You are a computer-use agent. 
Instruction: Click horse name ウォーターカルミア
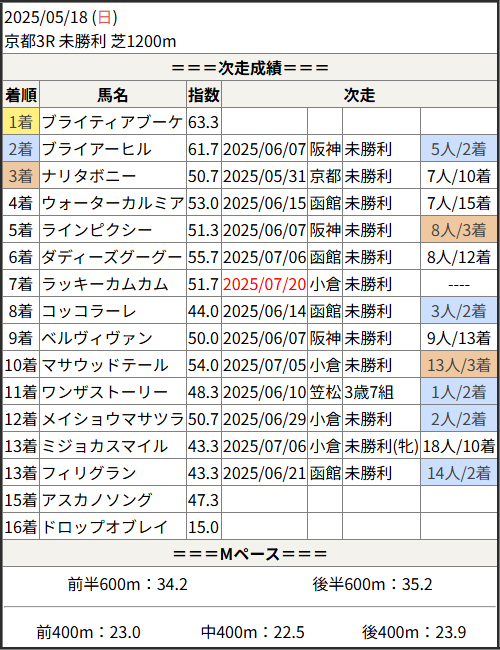[113, 203]
